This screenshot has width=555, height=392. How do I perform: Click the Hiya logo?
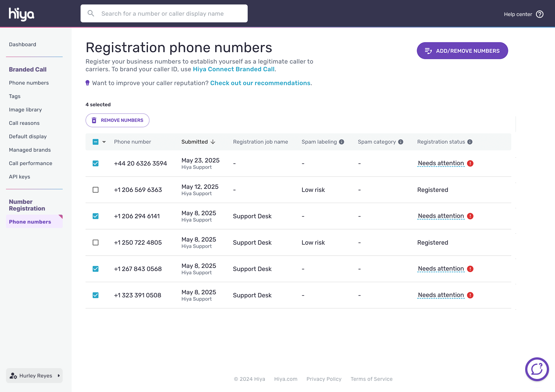[21, 14]
